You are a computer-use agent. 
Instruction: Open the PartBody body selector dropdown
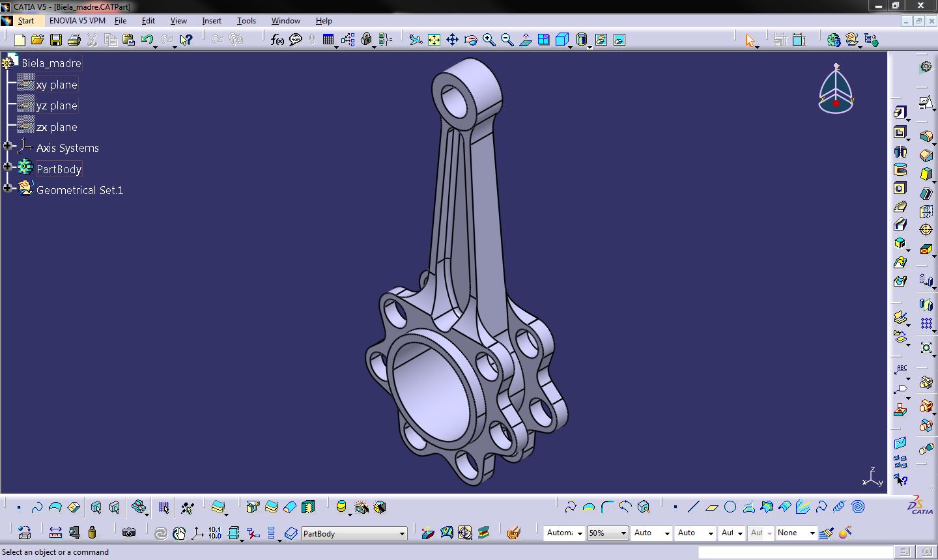tap(403, 533)
